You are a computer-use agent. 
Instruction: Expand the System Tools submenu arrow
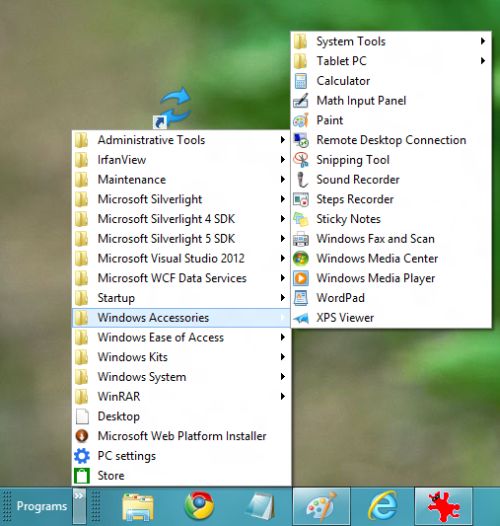pyautogui.click(x=483, y=41)
